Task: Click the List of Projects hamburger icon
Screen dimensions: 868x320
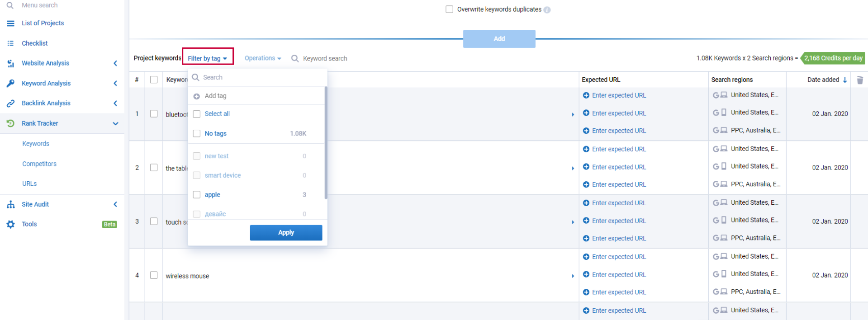Action: click(x=10, y=23)
